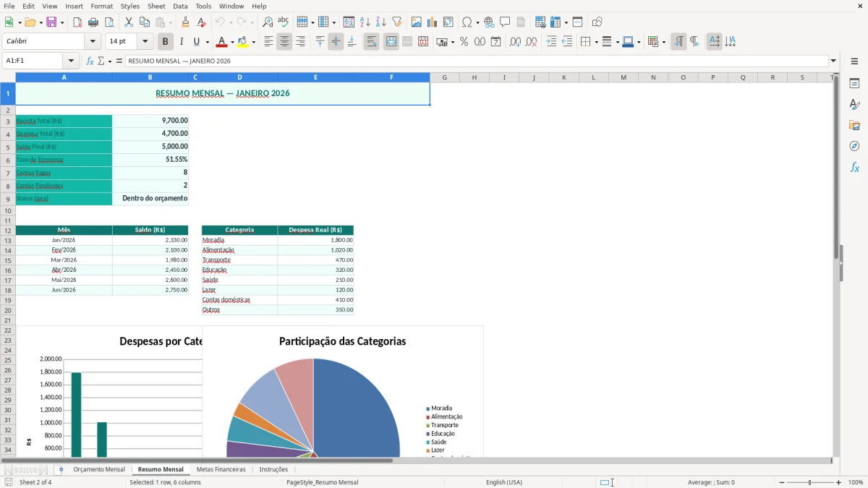Open the sidebar Gallery panel
Viewport: 868px width, 488px height.
point(854,125)
